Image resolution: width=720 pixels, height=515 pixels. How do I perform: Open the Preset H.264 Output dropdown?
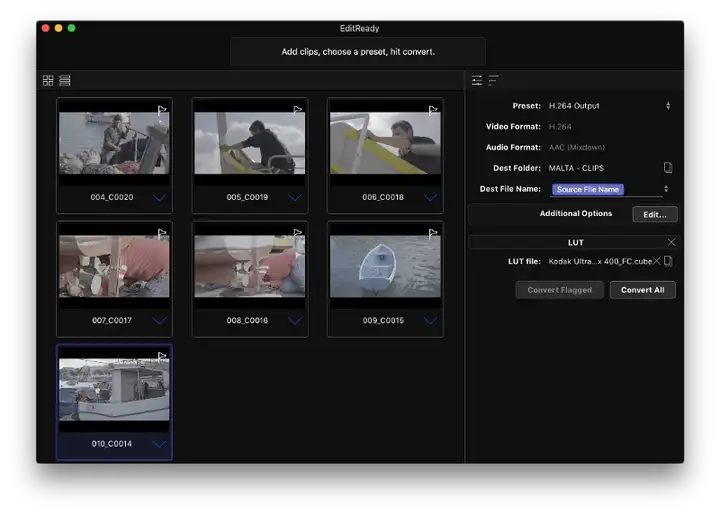(x=609, y=106)
